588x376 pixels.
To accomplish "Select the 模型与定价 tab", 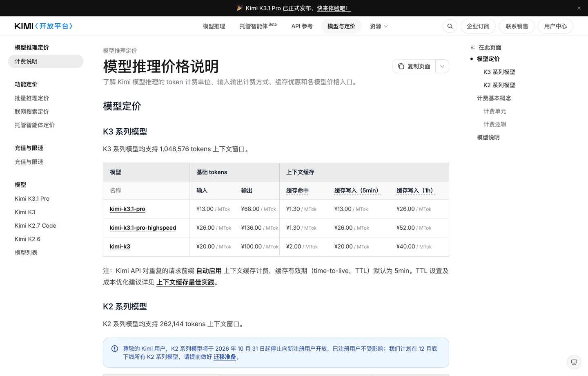I will click(341, 26).
